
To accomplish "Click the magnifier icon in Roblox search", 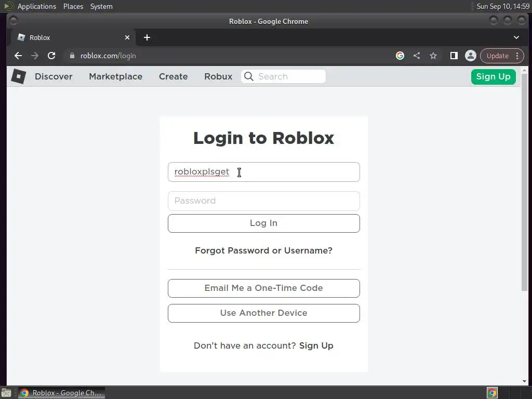I will point(249,76).
